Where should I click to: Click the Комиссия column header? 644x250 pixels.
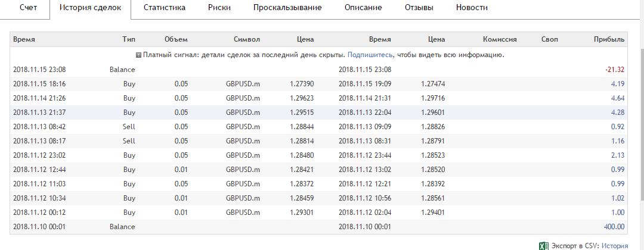499,39
